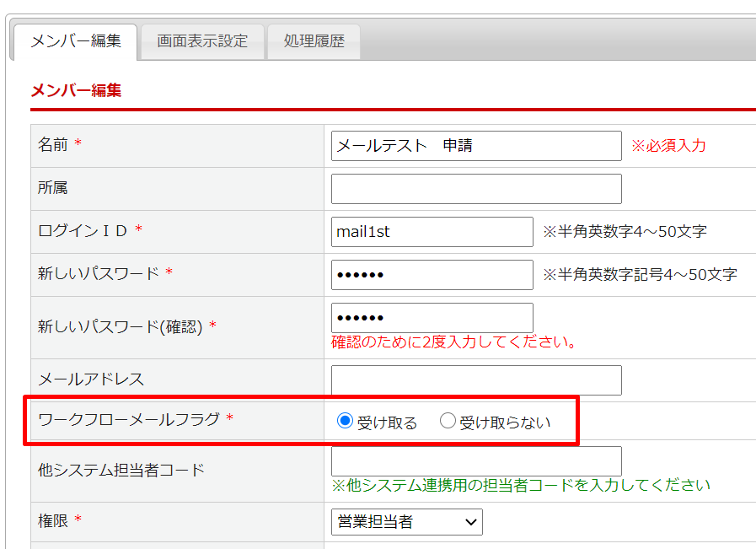The image size is (756, 549).
Task: Select the 受け取る radio button
Action: (x=345, y=422)
